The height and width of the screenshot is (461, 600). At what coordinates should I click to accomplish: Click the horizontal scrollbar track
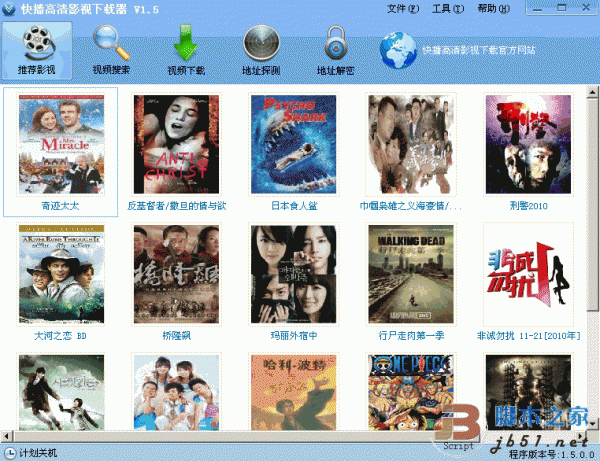pyautogui.click(x=295, y=436)
